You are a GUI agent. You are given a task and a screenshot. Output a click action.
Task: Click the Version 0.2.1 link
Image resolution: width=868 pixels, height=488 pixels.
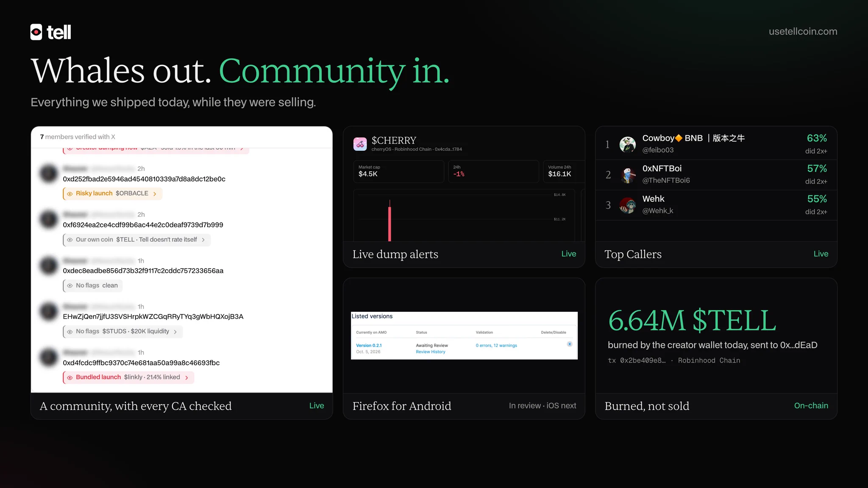(x=369, y=346)
